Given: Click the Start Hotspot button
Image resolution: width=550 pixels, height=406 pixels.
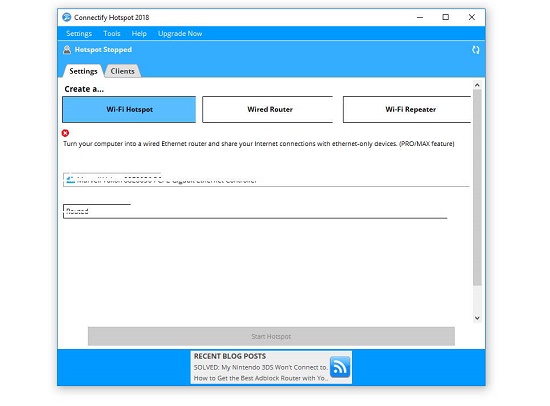Looking at the screenshot, I should click(271, 337).
